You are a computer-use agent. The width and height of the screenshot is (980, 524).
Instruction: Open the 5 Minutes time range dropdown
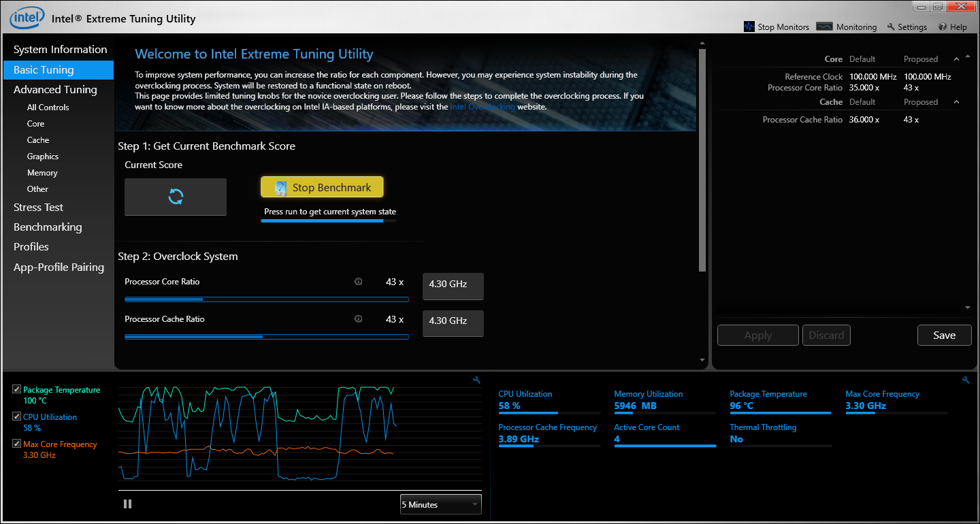pos(440,504)
